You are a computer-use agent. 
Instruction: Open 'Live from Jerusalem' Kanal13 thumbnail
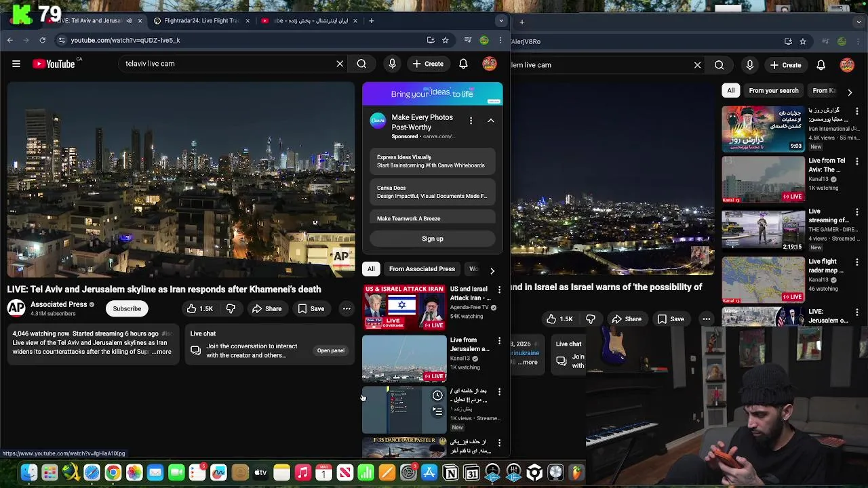(404, 359)
